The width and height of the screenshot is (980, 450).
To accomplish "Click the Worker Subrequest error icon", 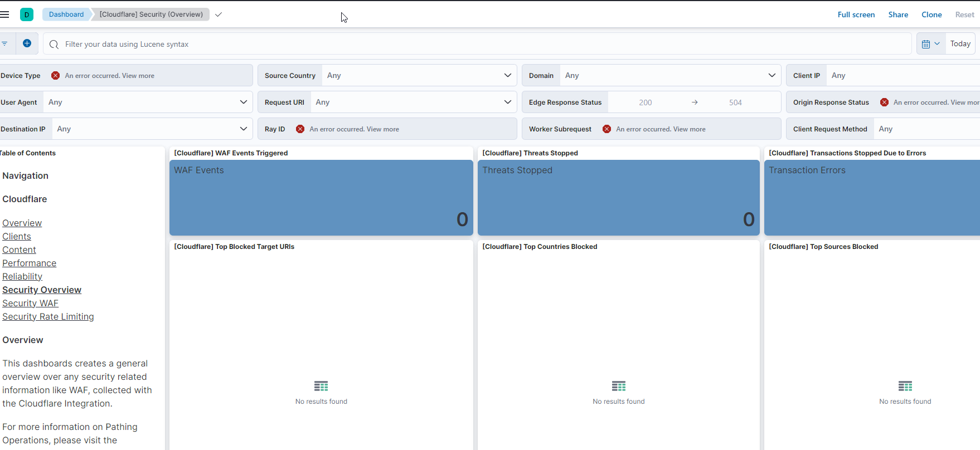I will coord(607,129).
